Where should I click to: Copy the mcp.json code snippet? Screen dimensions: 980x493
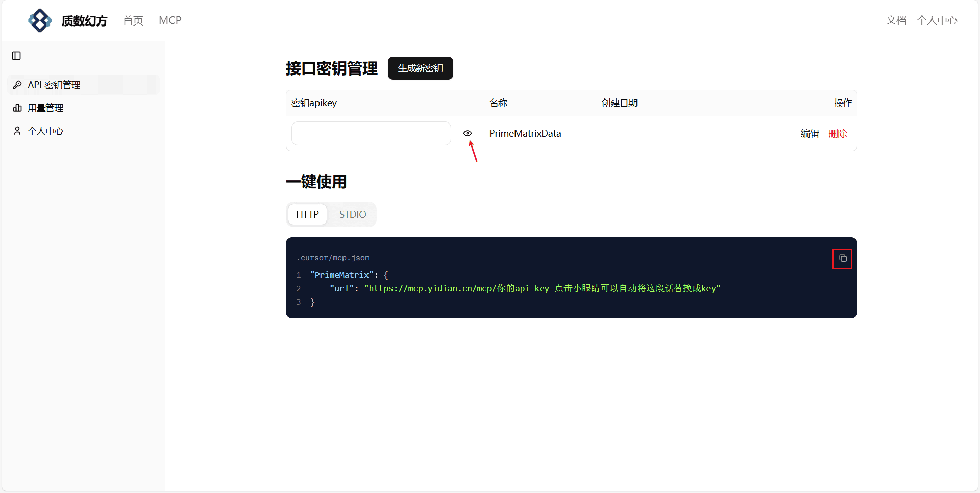(x=842, y=259)
